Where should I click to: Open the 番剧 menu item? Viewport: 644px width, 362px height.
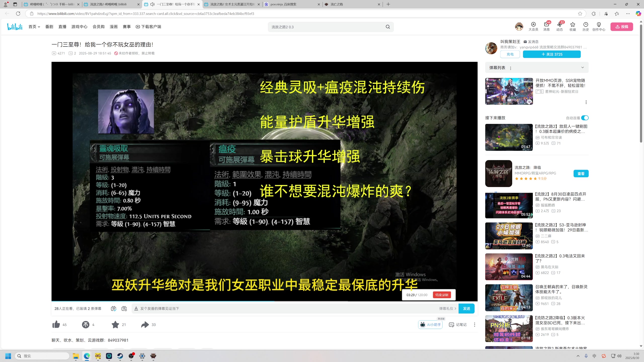pos(49,27)
